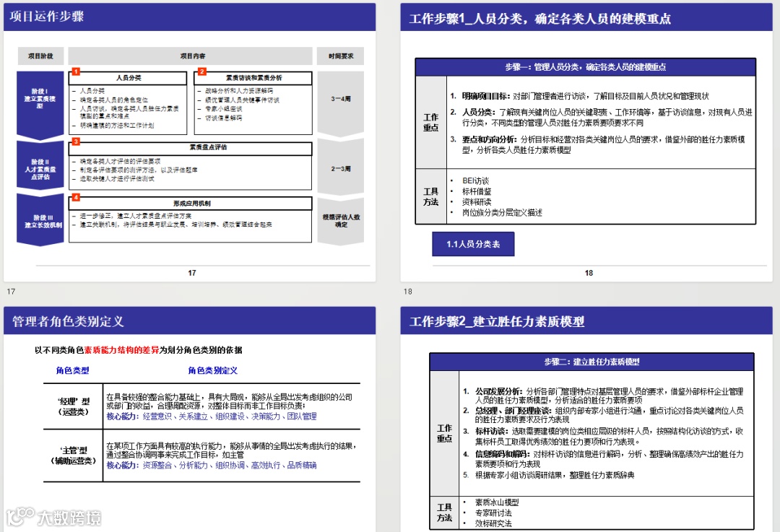Click the 时间要求 column header
Screen dimensions: 780x532
click(341, 56)
